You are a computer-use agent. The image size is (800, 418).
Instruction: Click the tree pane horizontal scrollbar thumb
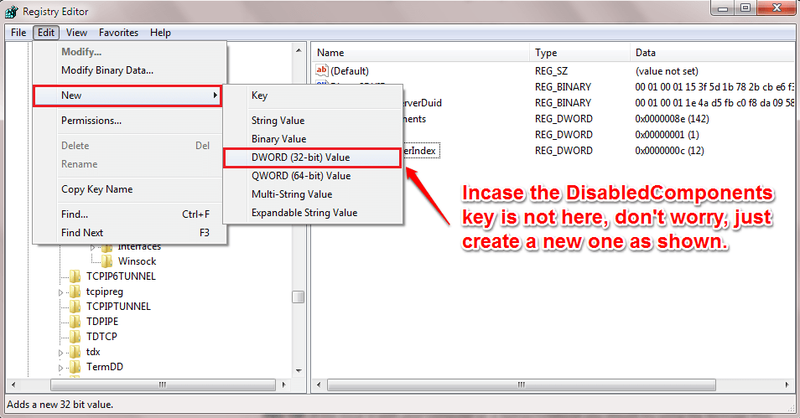click(x=163, y=385)
